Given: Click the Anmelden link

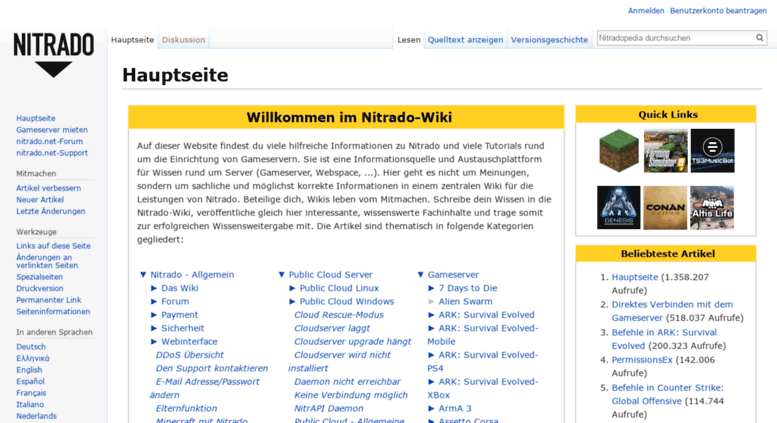Looking at the screenshot, I should coord(646,10).
